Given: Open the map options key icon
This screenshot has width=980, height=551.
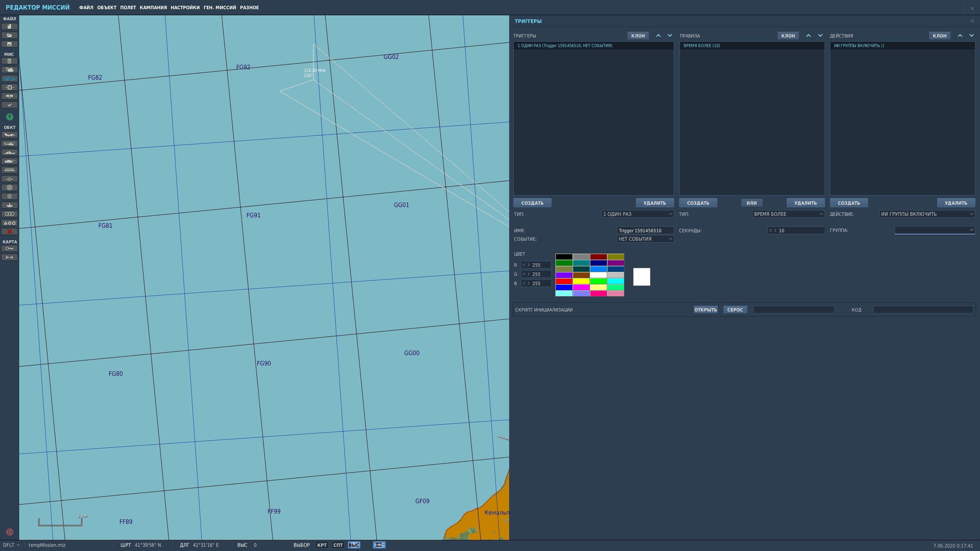Looking at the screenshot, I should 10,248.
